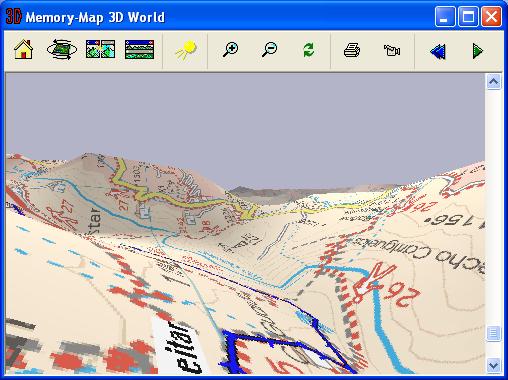
Task: Open the split map view icon
Action: [x=100, y=50]
